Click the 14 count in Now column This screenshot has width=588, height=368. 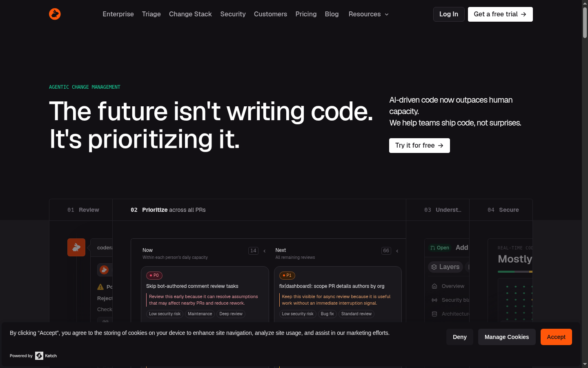[x=253, y=251]
